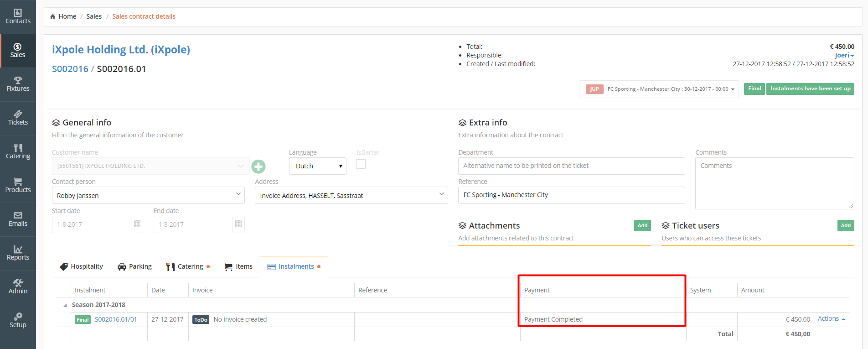Open iXpole Holding Ltd. customer link
Image resolution: width=868 pixels, height=349 pixels.
121,49
